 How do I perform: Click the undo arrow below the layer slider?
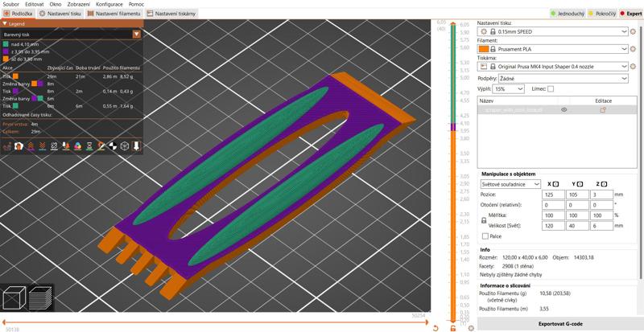[436, 328]
